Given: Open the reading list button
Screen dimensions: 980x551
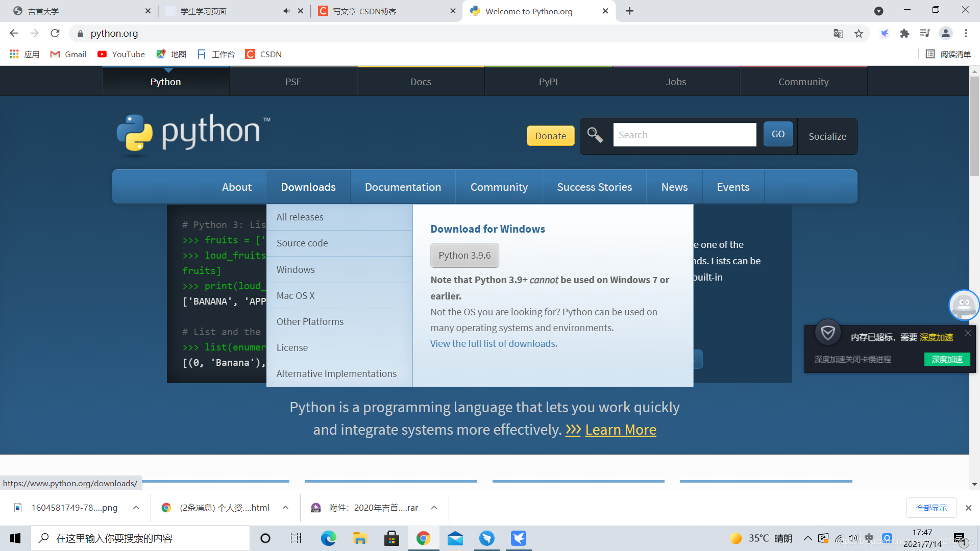Looking at the screenshot, I should tap(948, 54).
